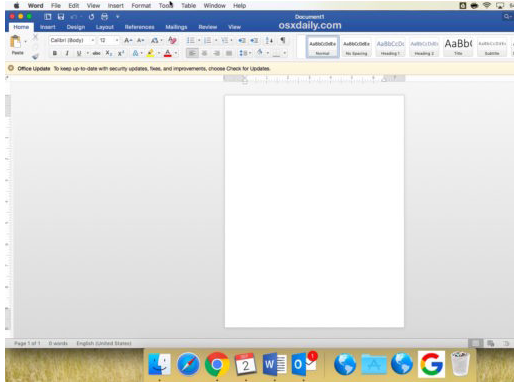This screenshot has width=514, height=387.
Task: Open the Insert ribbon tab
Action: [x=48, y=27]
